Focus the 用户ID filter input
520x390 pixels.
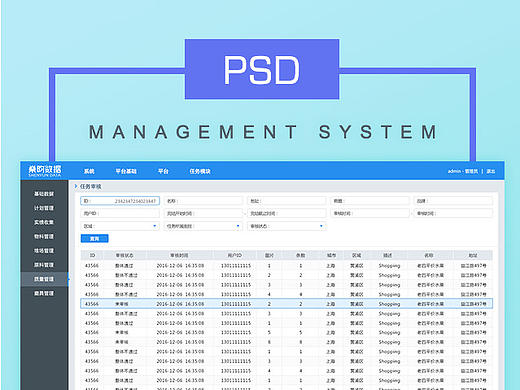[x=120, y=213]
